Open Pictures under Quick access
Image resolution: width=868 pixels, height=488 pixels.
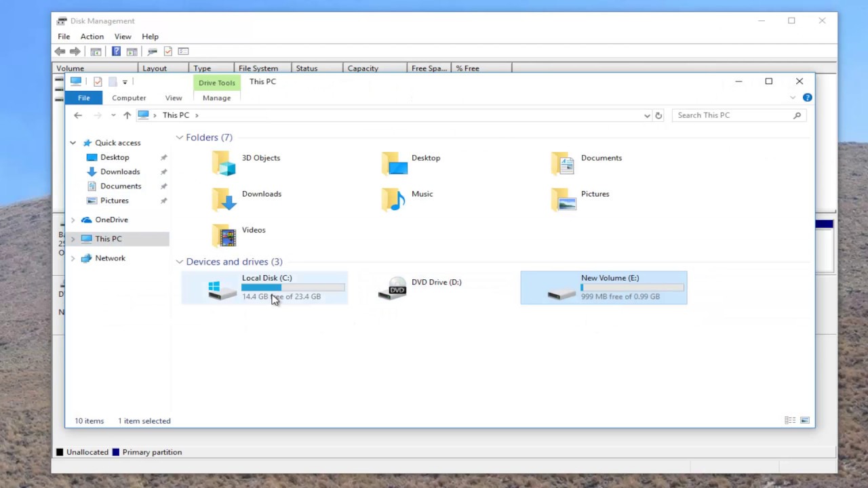(115, 201)
